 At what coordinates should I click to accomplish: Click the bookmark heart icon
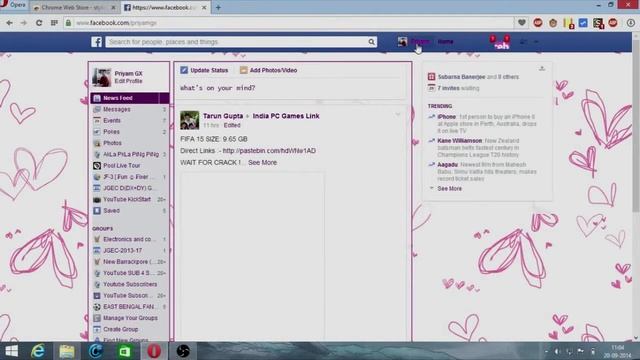pos(522,23)
